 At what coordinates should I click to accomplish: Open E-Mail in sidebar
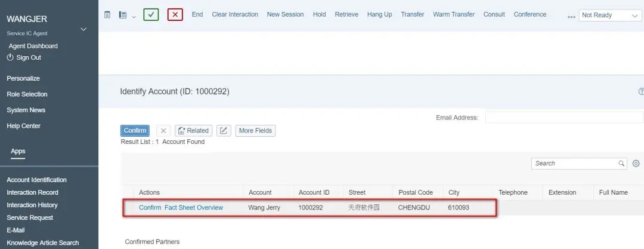pos(16,230)
